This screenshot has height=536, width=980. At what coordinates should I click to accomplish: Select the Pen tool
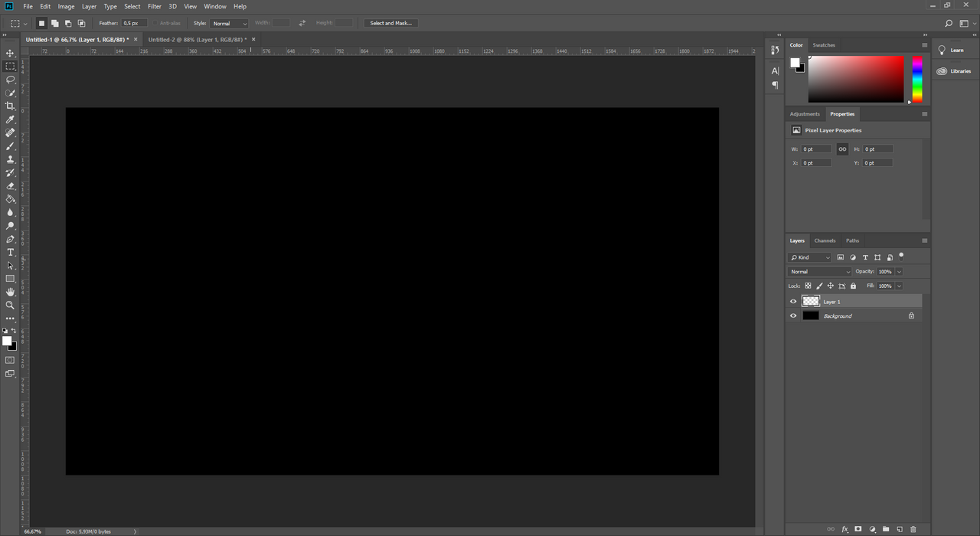click(x=10, y=239)
